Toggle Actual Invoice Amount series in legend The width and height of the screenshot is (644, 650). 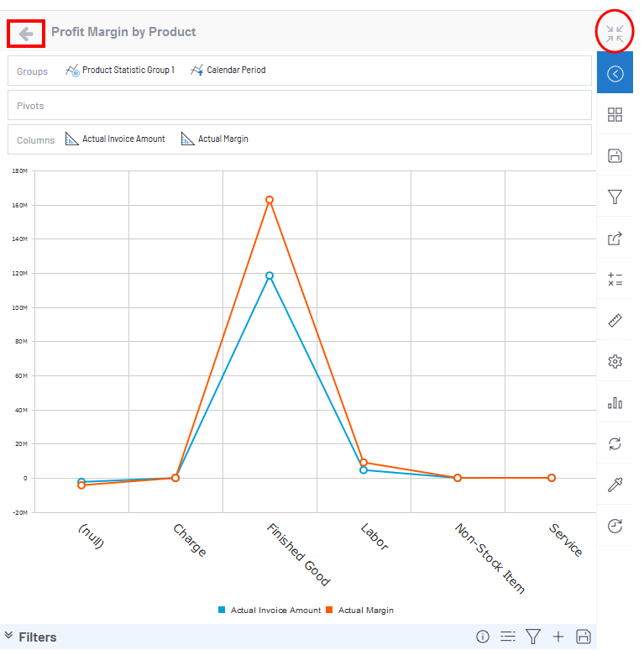[269, 611]
